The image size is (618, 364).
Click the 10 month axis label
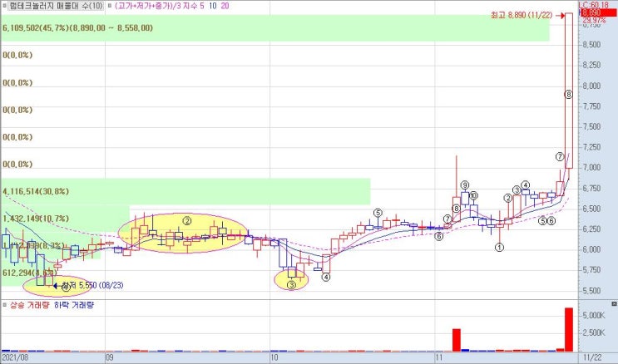pos(274,357)
